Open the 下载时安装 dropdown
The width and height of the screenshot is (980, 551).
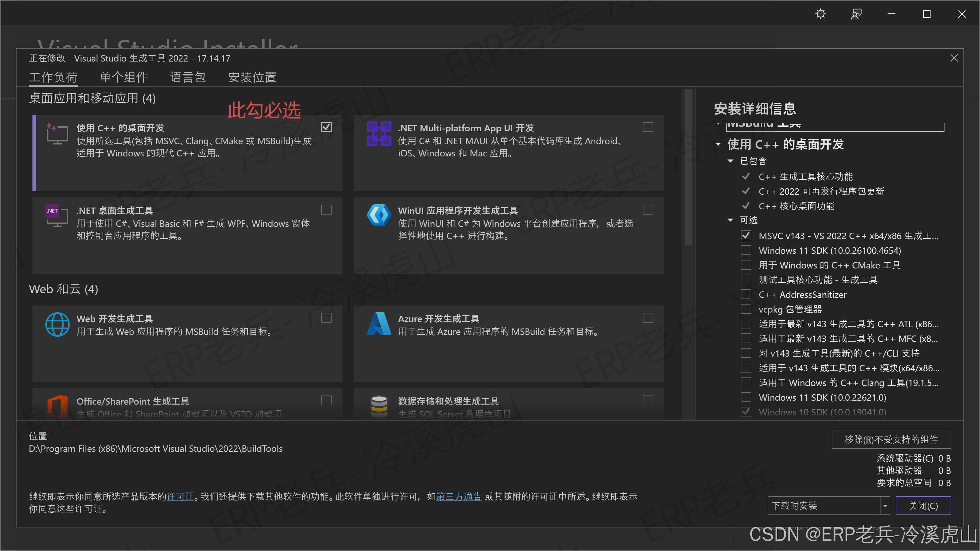(885, 505)
